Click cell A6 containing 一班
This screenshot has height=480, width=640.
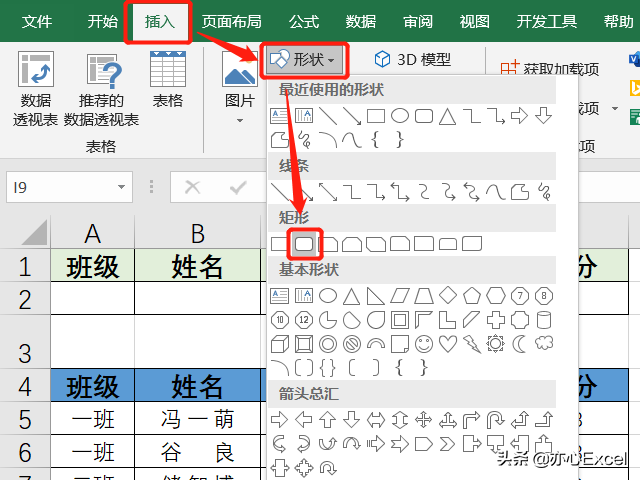click(93, 451)
